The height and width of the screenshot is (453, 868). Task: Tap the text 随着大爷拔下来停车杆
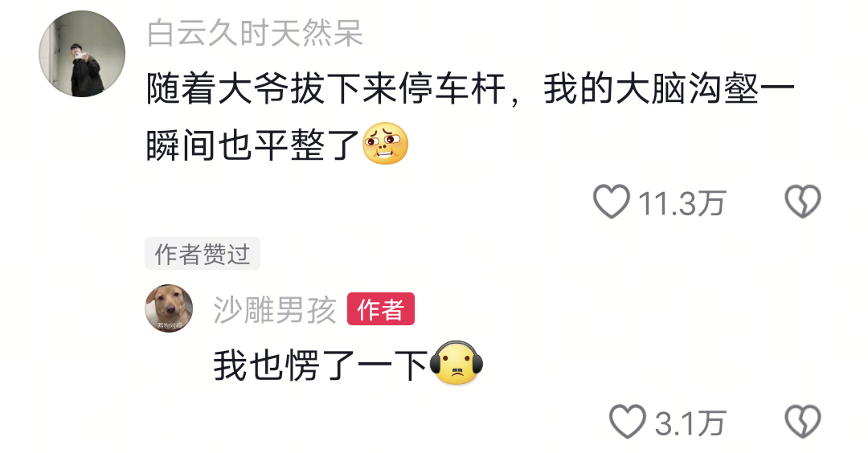(326, 90)
